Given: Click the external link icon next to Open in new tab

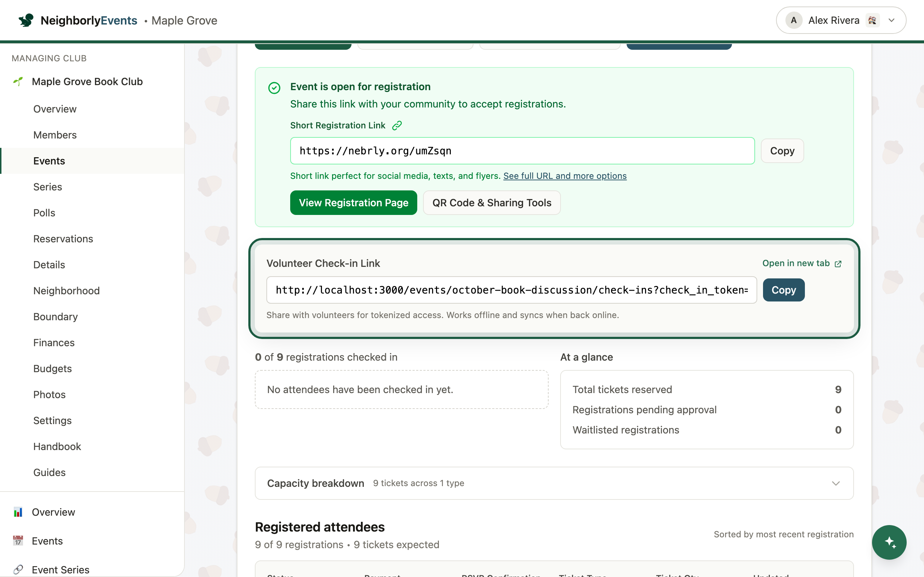Looking at the screenshot, I should point(838,264).
